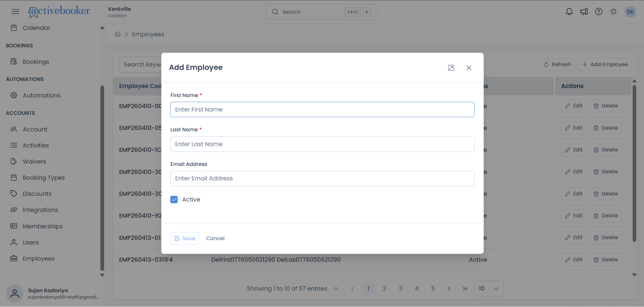This screenshot has width=644, height=307.
Task: Open Waivers in the sidebar
Action: [34, 162]
